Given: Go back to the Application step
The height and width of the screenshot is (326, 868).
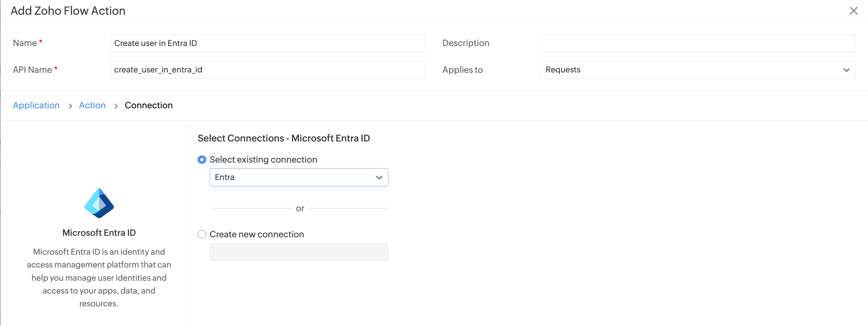Looking at the screenshot, I should [36, 105].
